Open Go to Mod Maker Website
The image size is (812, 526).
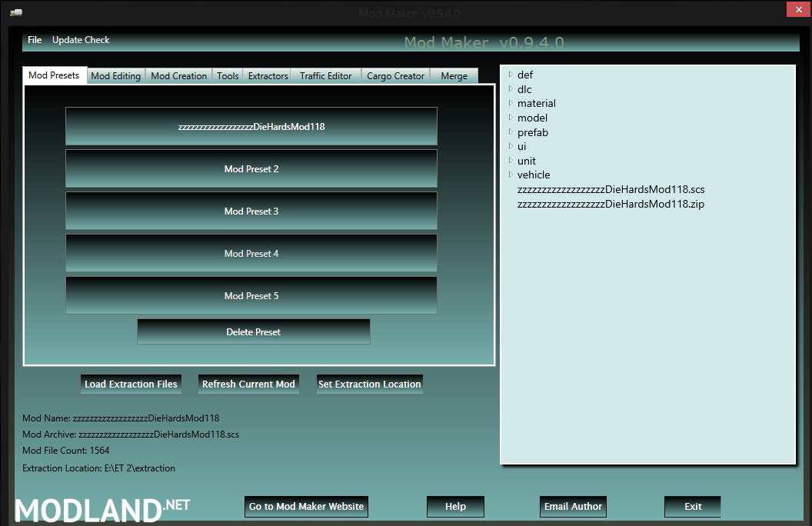[306, 506]
